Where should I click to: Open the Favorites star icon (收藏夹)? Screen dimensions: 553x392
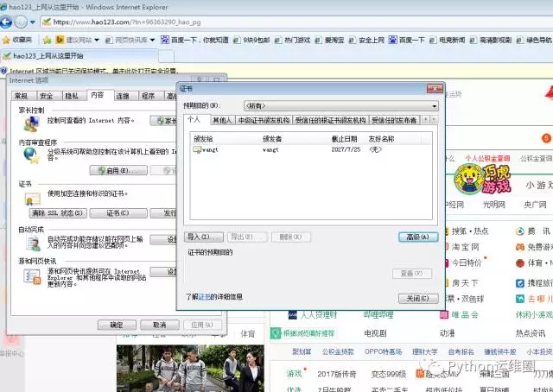pos(6,40)
